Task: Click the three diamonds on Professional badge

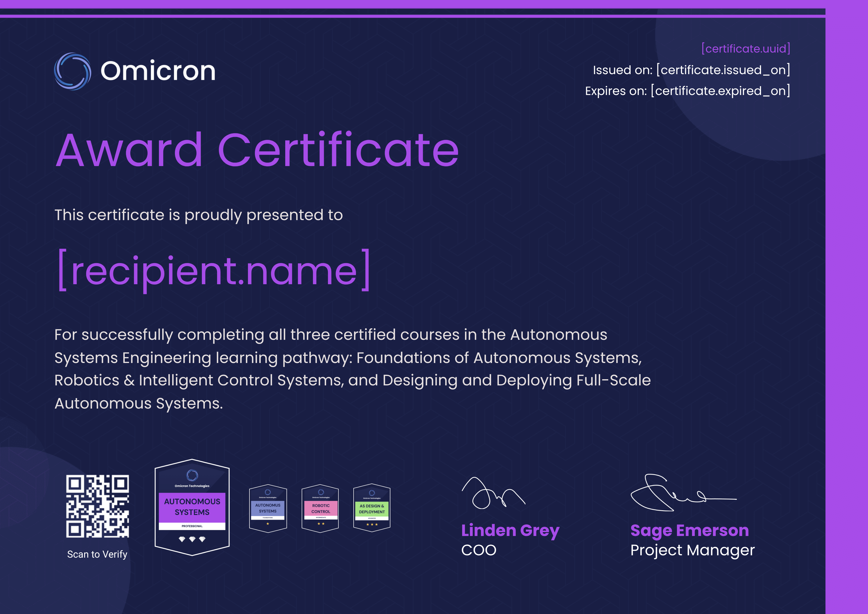Action: 192,539
